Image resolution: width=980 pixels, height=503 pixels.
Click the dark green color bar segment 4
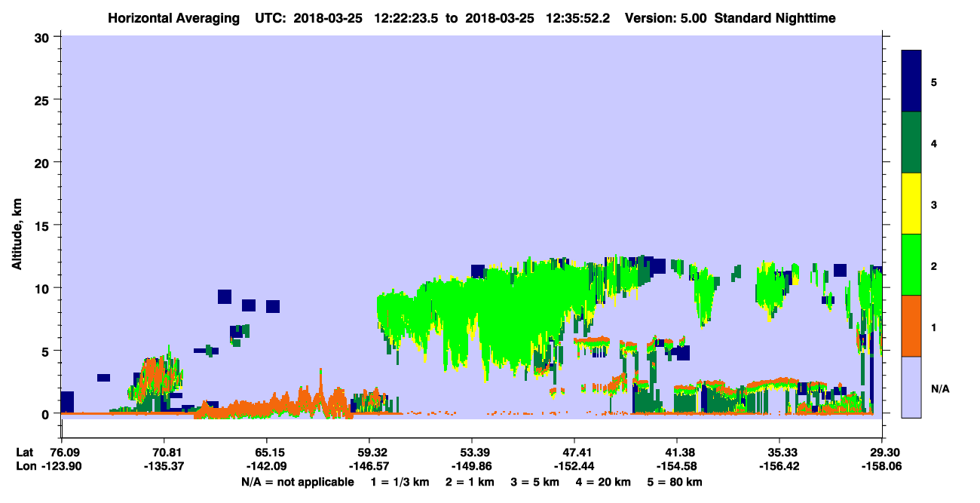(x=911, y=143)
